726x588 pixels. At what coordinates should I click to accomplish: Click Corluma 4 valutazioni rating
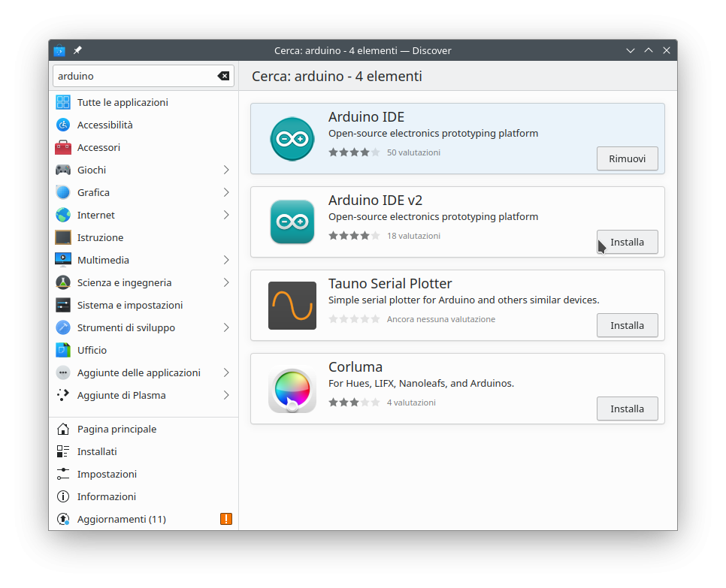(x=411, y=403)
